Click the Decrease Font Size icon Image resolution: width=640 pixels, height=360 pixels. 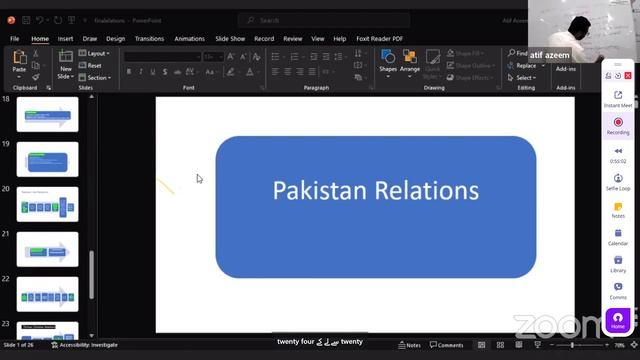pyautogui.click(x=243, y=57)
